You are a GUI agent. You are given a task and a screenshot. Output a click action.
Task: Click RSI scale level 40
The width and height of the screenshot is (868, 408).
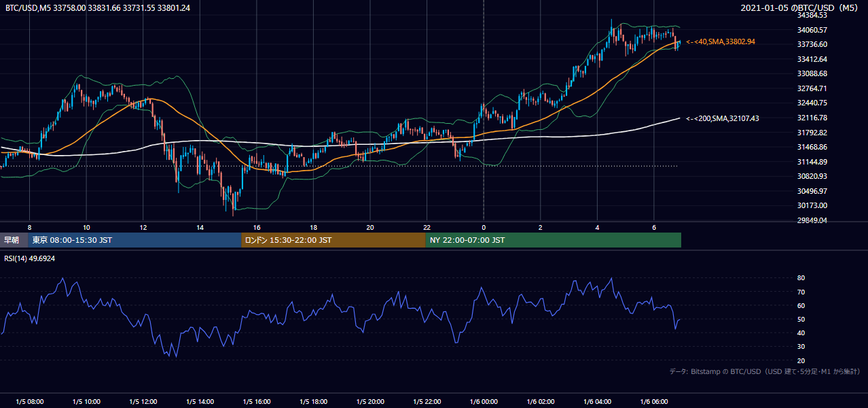click(801, 333)
